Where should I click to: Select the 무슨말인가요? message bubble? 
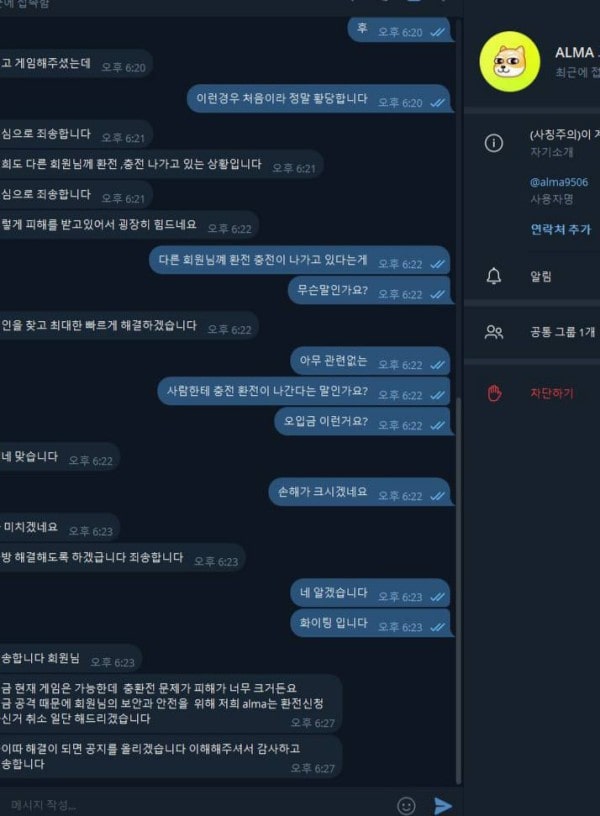(368, 290)
